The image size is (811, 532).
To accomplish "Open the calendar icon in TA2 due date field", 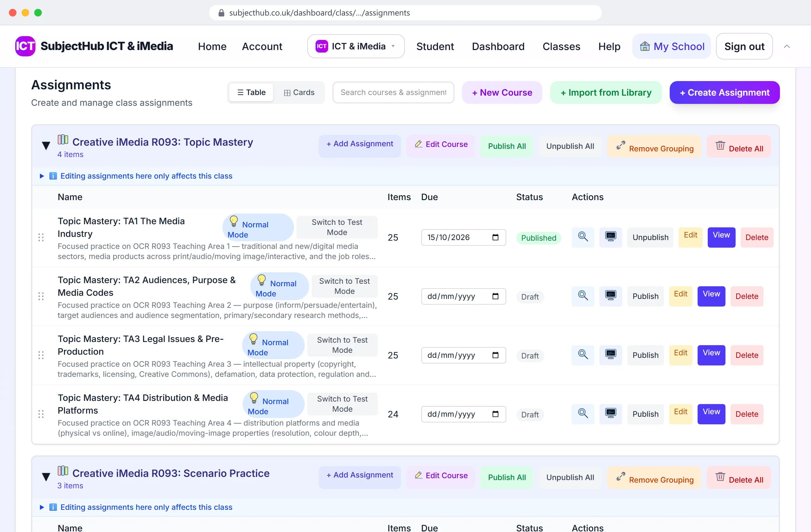I will (x=495, y=296).
